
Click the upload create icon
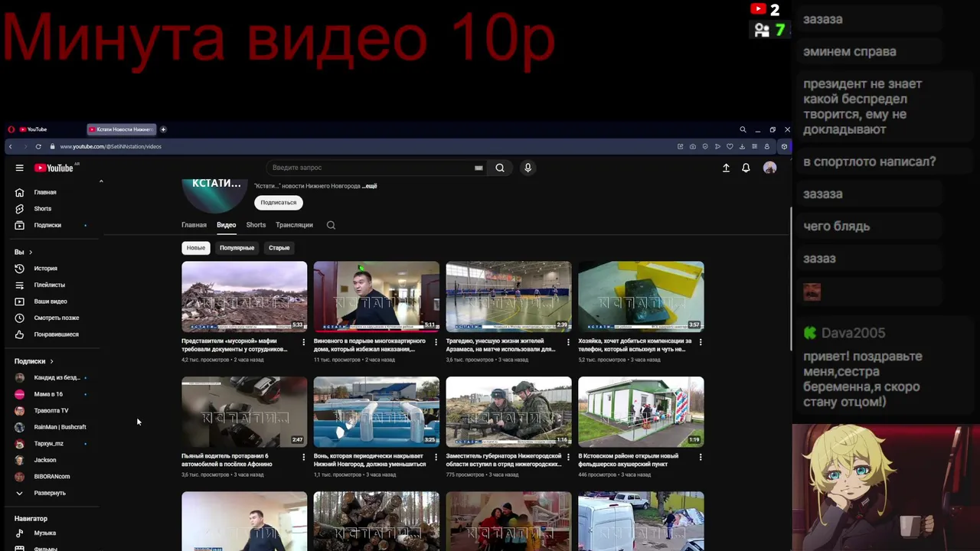pos(726,168)
